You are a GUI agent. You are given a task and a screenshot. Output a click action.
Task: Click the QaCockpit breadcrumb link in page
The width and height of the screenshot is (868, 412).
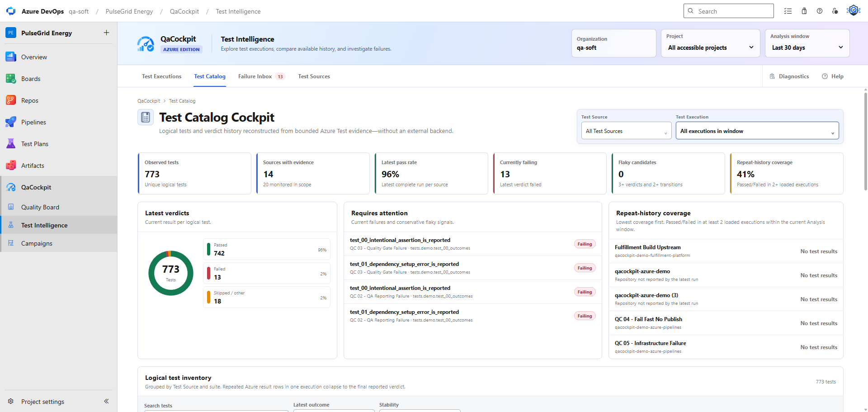click(149, 101)
